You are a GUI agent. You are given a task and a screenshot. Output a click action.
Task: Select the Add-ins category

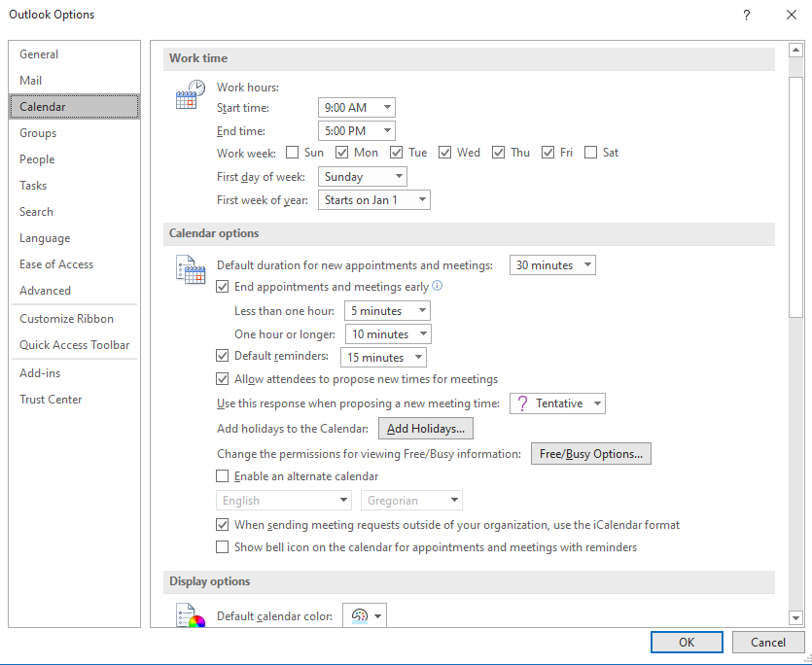[74, 373]
